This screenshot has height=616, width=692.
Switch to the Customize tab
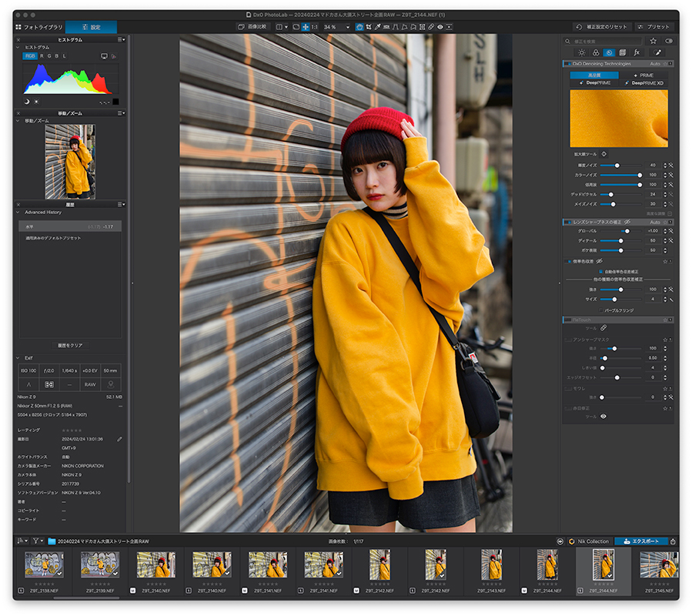92,27
